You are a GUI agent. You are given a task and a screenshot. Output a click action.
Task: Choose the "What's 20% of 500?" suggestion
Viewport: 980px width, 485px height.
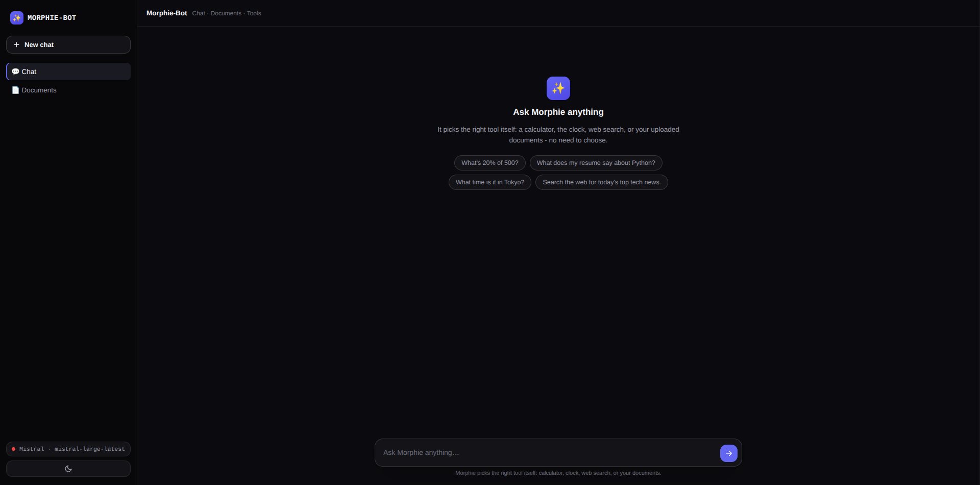(489, 163)
